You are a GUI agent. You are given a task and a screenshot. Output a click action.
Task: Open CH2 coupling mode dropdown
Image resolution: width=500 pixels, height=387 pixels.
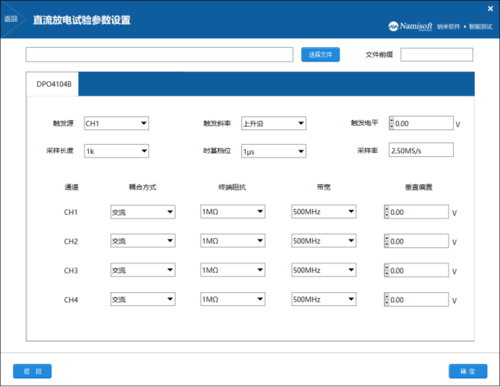[143, 241]
